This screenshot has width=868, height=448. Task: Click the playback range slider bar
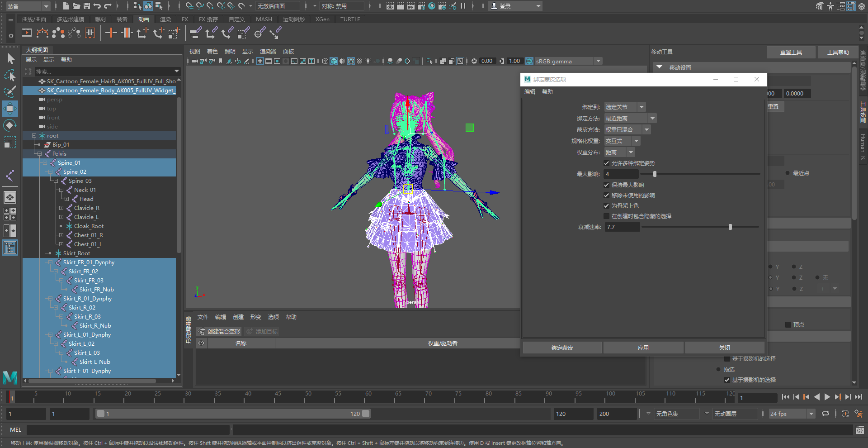point(233,414)
